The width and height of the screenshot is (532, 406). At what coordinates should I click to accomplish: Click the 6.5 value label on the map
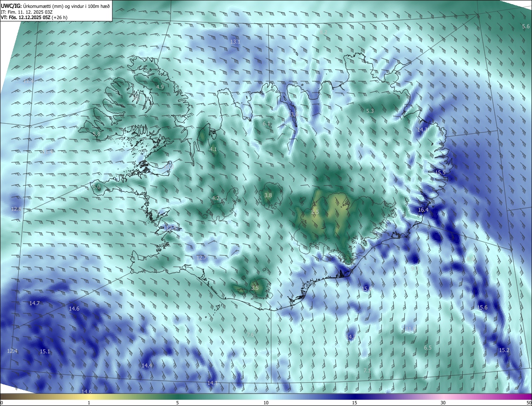pyautogui.click(x=428, y=347)
